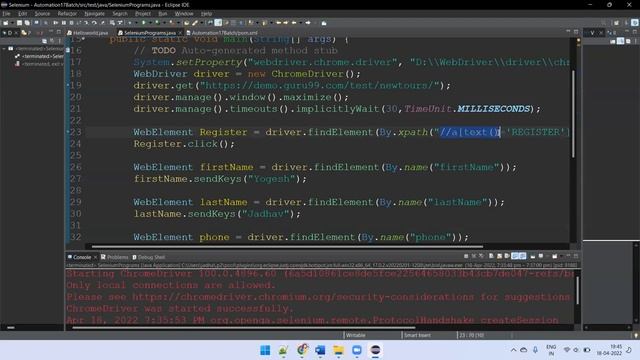640x360 pixels.
Task: Click the Remove Launch icon in the Console toolbar
Action: [474, 256]
